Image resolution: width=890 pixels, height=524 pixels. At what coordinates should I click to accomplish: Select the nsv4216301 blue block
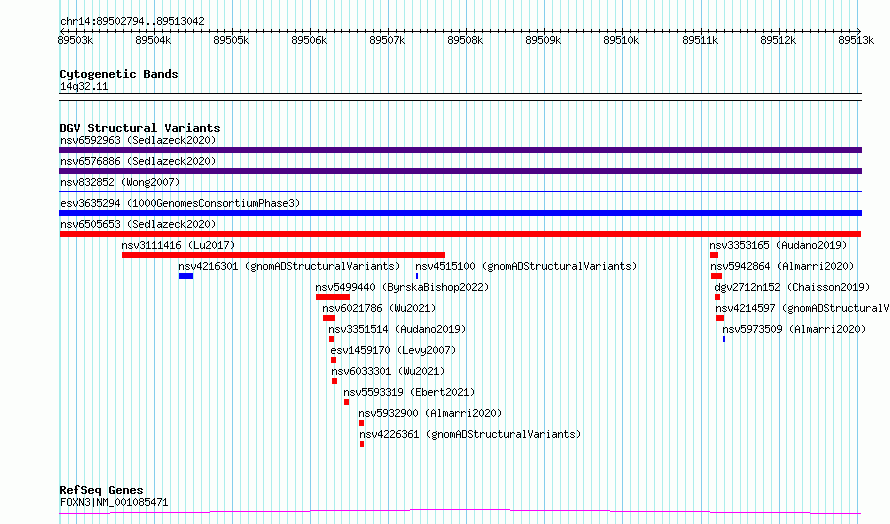point(186,276)
